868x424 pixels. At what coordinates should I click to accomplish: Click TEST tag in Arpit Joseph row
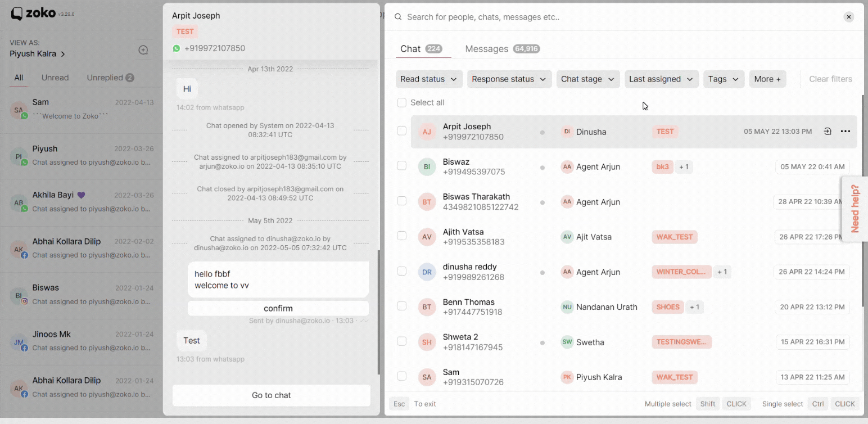pyautogui.click(x=665, y=132)
